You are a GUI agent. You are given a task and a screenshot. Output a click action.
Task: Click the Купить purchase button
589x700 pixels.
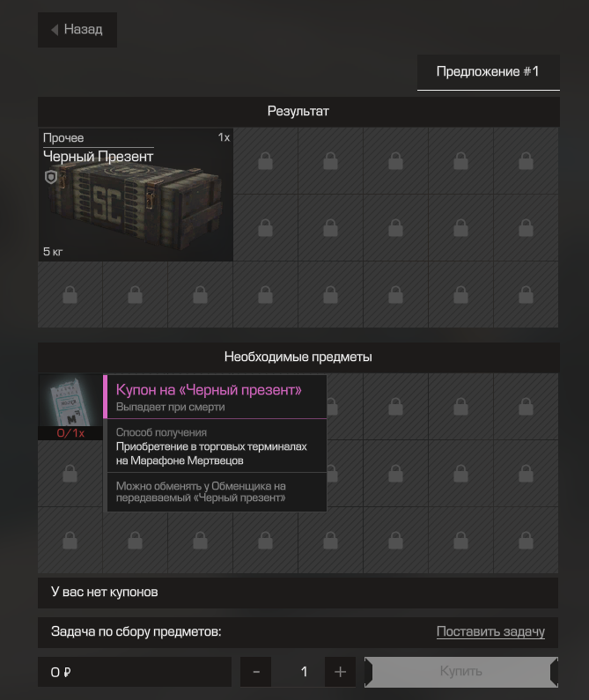coord(461,672)
